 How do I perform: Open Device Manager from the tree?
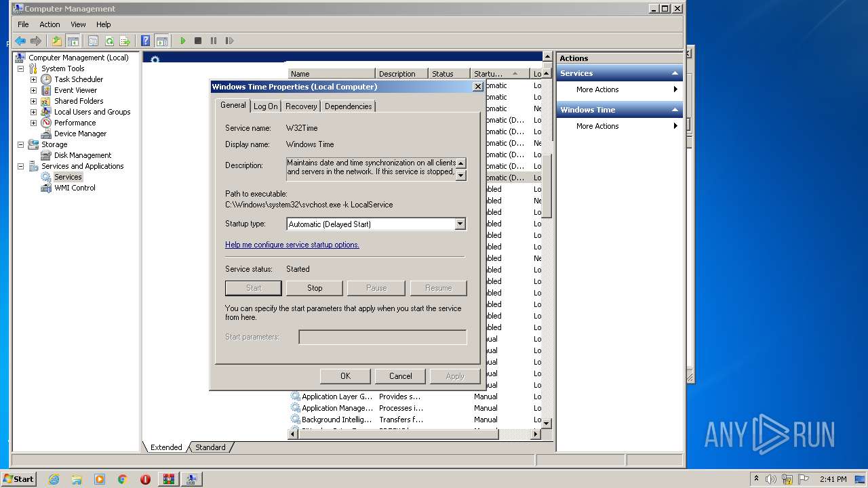click(x=80, y=134)
